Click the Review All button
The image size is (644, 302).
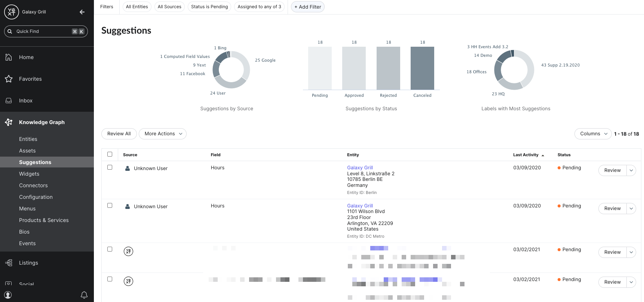(x=119, y=134)
